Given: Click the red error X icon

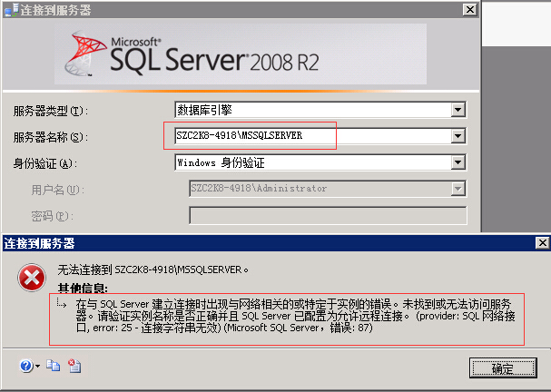Looking at the screenshot, I should (34, 277).
